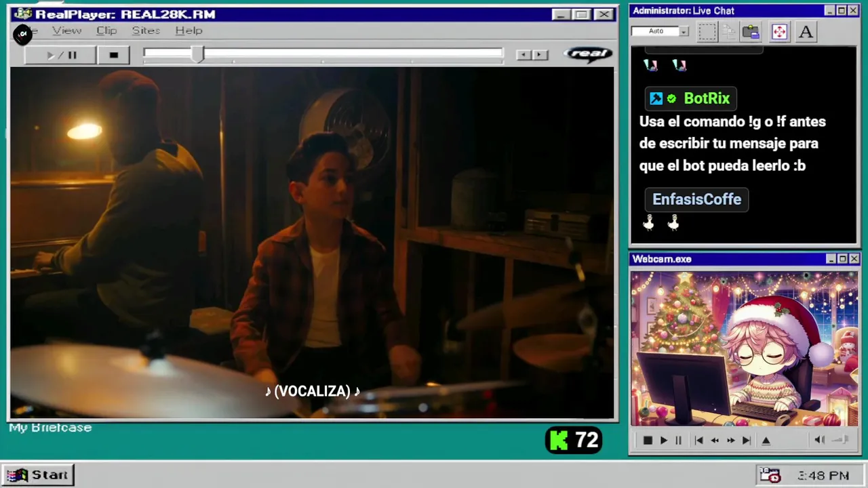The width and height of the screenshot is (868, 488).
Task: Toggle RealPlayer play/pause button
Action: pyautogui.click(x=60, y=55)
